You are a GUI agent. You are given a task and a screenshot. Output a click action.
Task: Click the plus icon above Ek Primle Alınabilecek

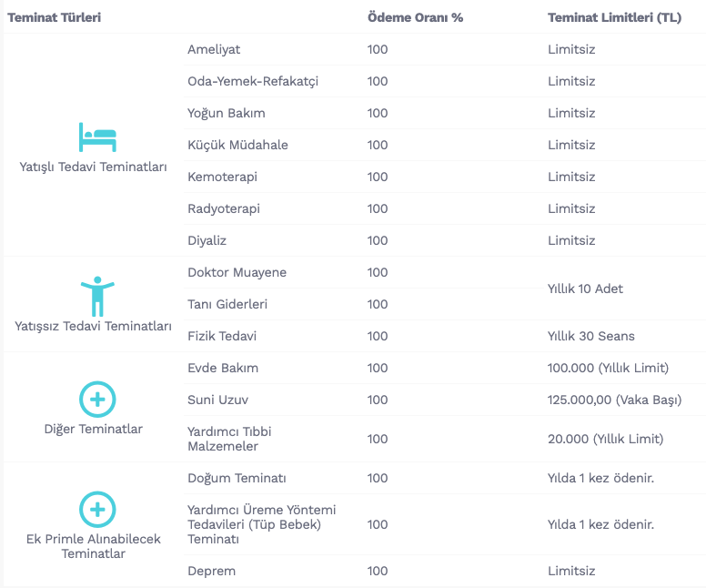point(97,509)
